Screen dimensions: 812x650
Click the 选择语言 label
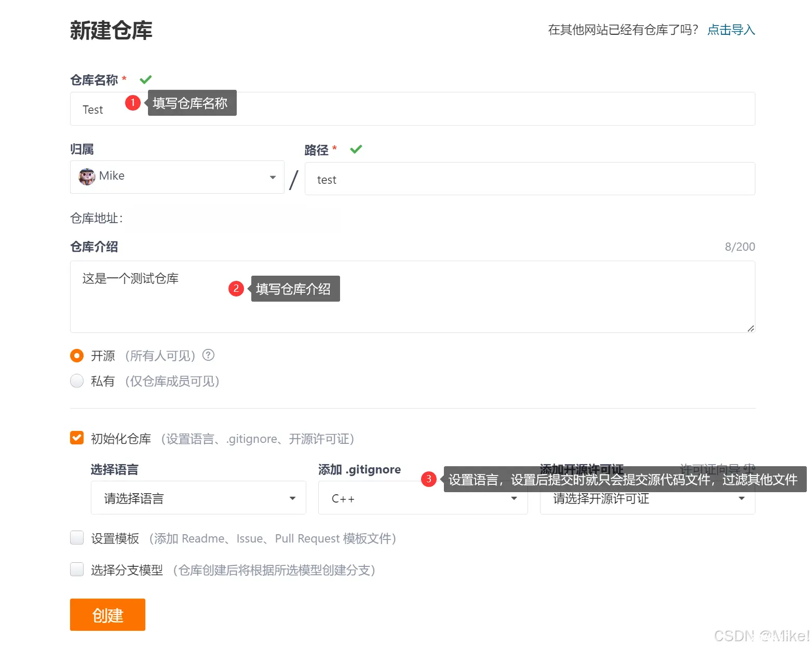coord(115,469)
